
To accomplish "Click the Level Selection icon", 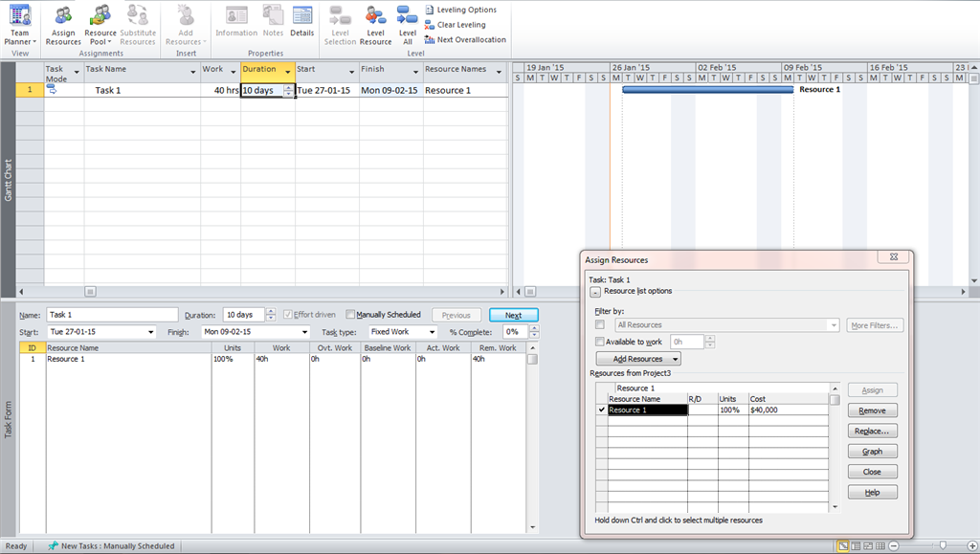I will 340,25.
